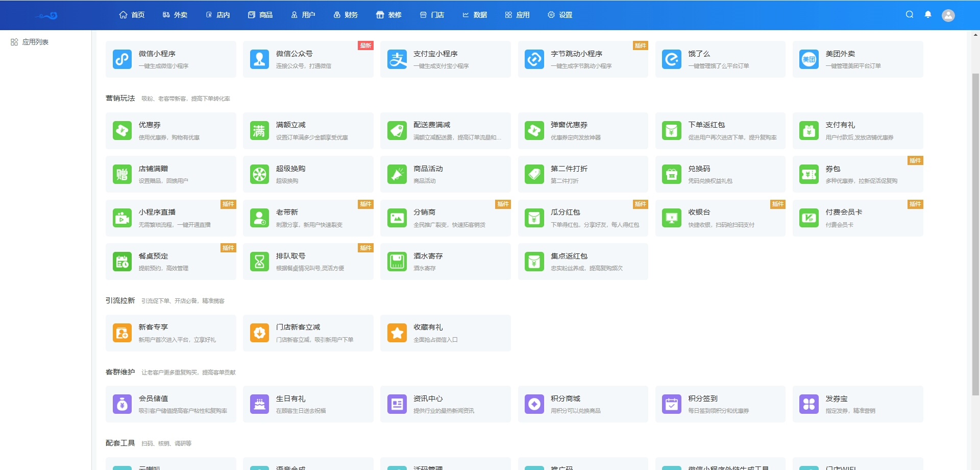Select the 字节跳动小程序 icon
The image size is (980, 470).
click(534, 59)
